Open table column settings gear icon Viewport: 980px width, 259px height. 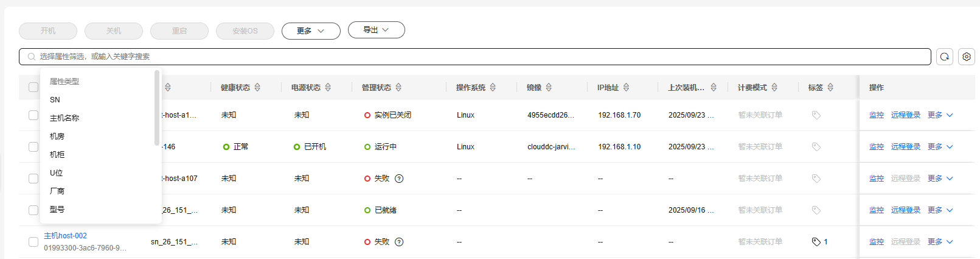(966, 57)
